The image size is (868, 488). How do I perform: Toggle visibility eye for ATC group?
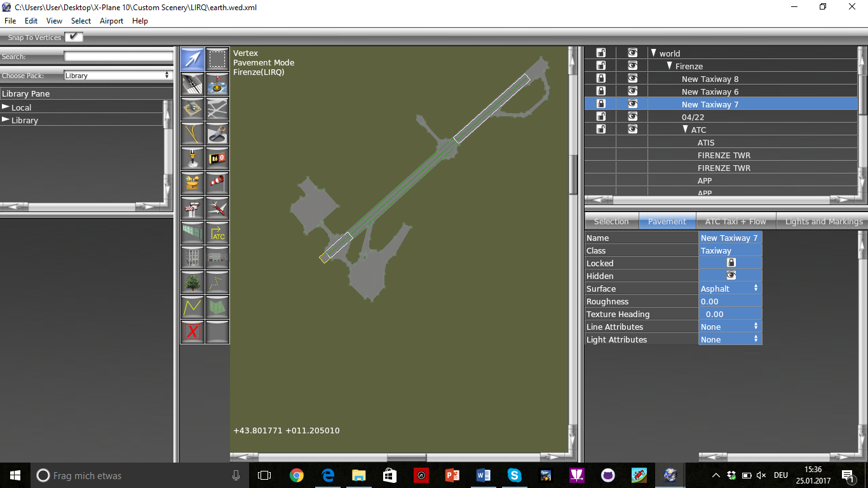632,129
